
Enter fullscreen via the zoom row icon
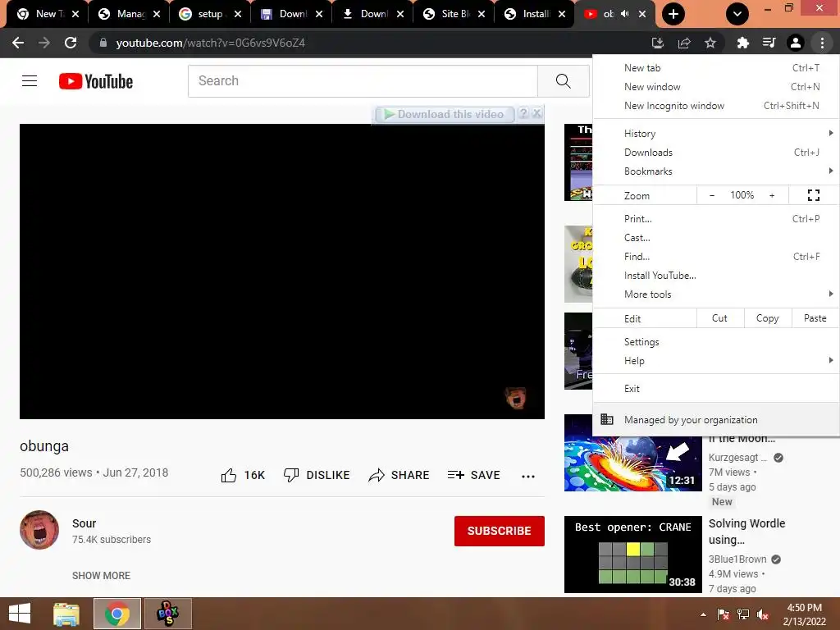pyautogui.click(x=814, y=195)
